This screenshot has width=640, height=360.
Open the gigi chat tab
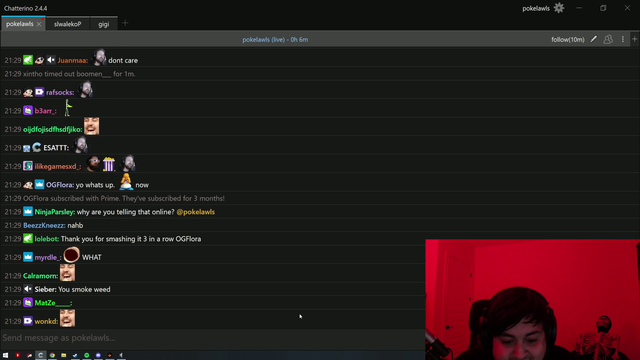tap(104, 24)
